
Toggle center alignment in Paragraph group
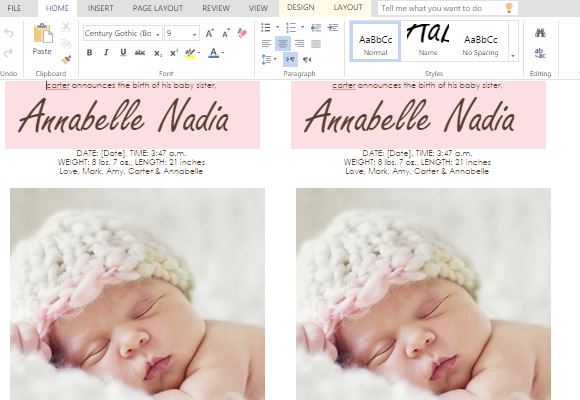[x=283, y=44]
